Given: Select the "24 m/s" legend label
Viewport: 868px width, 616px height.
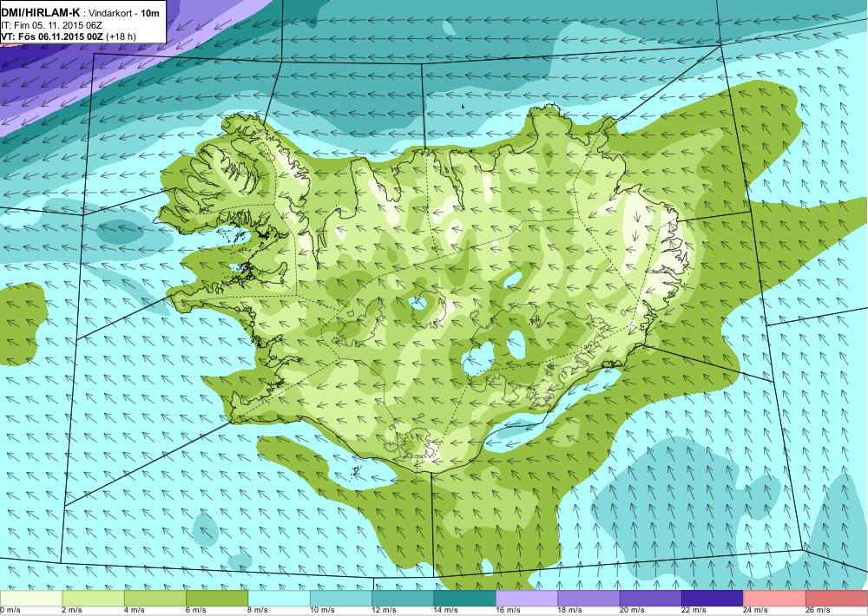Looking at the screenshot, I should point(757,610).
